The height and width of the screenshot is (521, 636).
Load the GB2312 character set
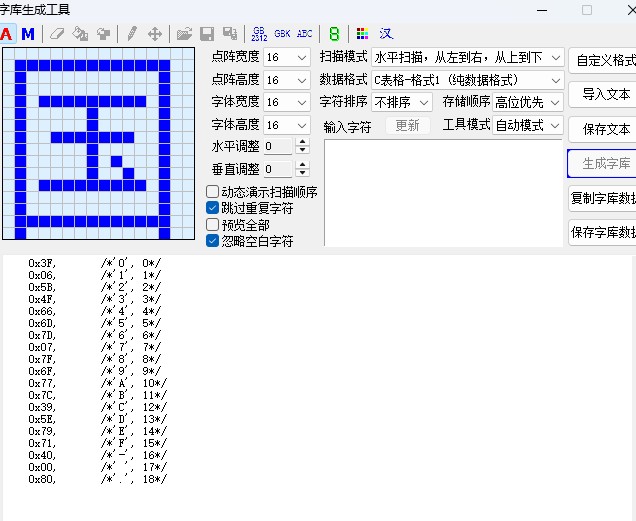pyautogui.click(x=259, y=34)
